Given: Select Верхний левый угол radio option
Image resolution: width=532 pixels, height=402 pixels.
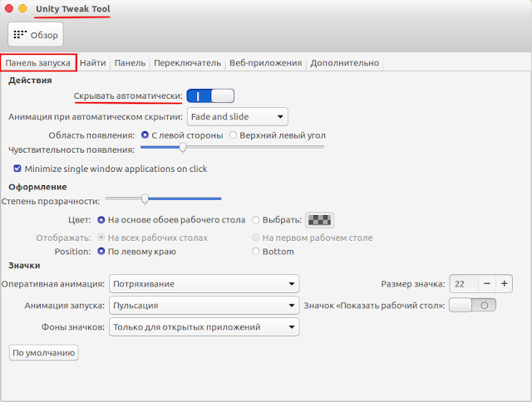Looking at the screenshot, I should click(x=278, y=135).
